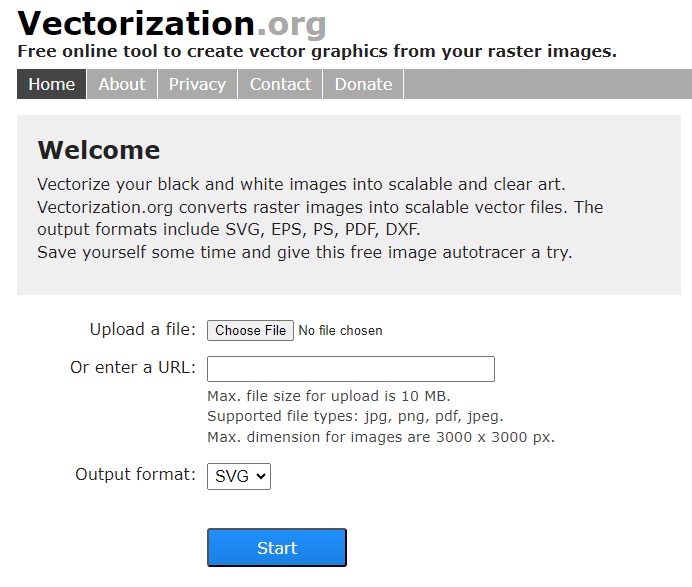The height and width of the screenshot is (587, 692).
Task: Go to the About page
Action: [122, 84]
